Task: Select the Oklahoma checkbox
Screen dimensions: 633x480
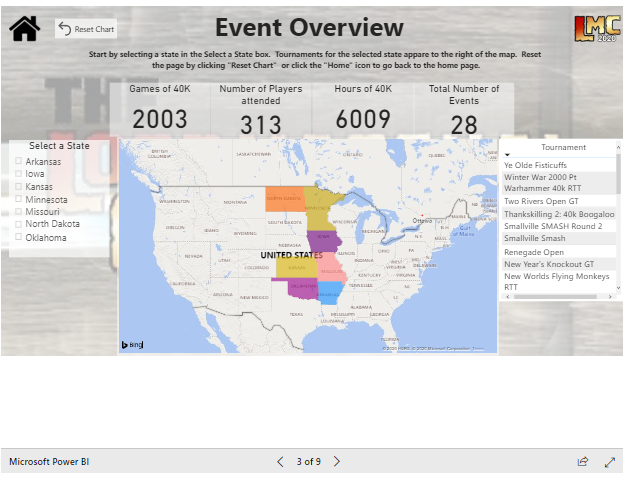Action: 19,238
